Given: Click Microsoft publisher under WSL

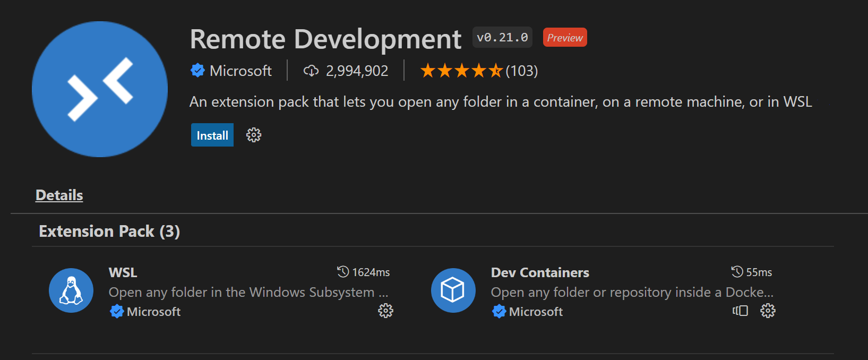Looking at the screenshot, I should click(153, 312).
